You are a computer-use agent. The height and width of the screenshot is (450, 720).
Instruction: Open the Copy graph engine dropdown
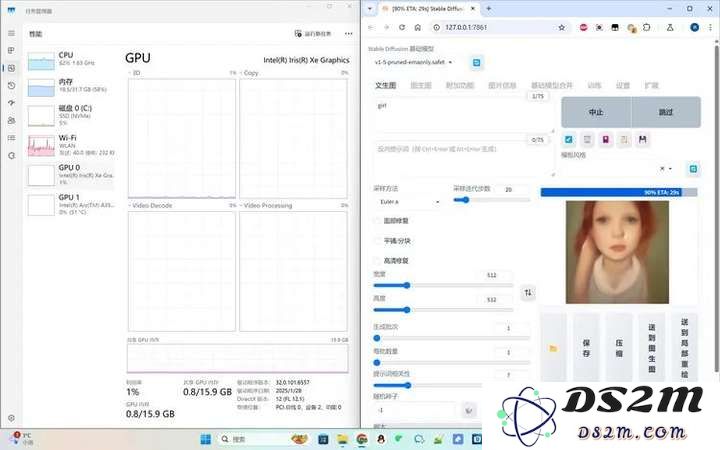point(248,73)
